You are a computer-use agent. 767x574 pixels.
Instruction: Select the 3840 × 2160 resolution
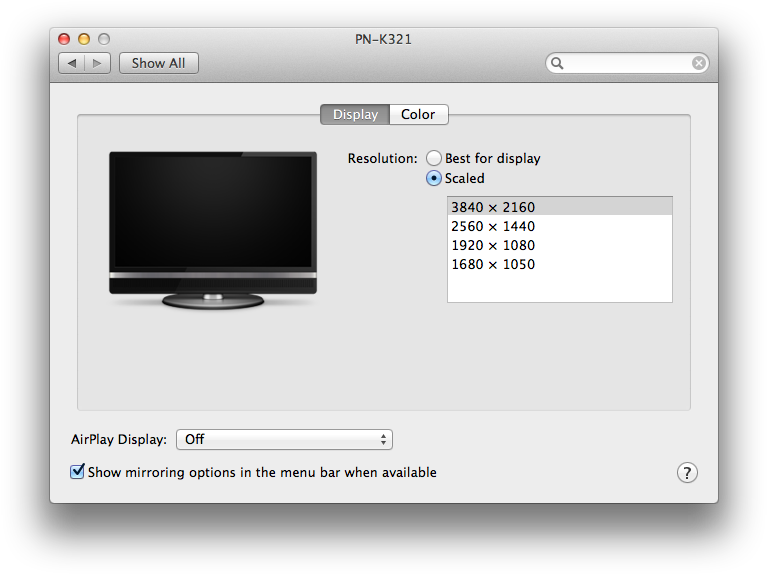[x=560, y=207]
